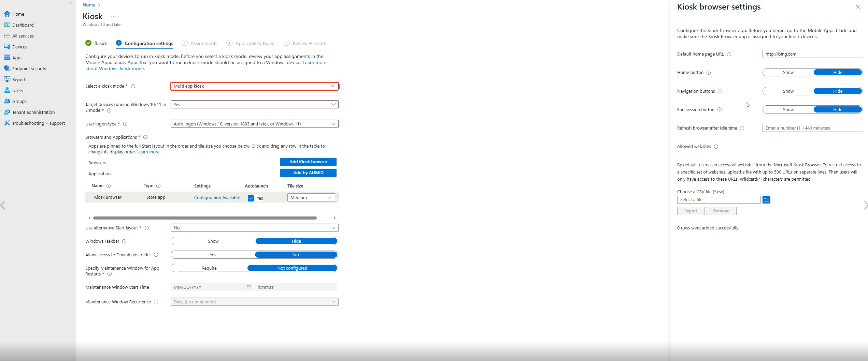
Task: Uncheck Autolaunch for Kiosk Browser
Action: point(251,198)
